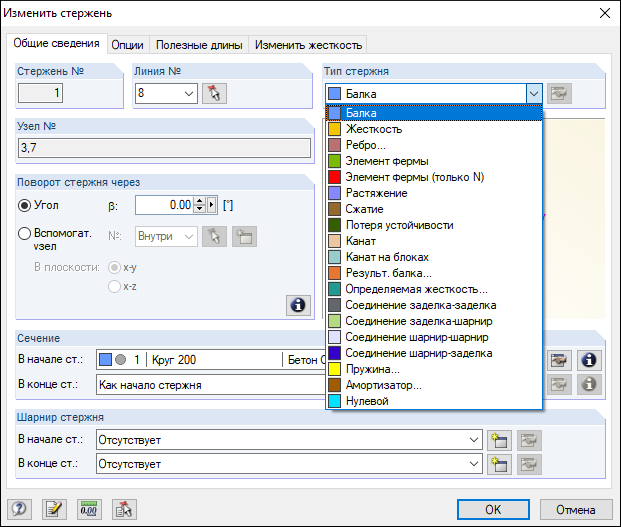Viewport: 621px width, 527px height.
Task: Create new hinge for В конце ст.
Action: pyautogui.click(x=499, y=464)
